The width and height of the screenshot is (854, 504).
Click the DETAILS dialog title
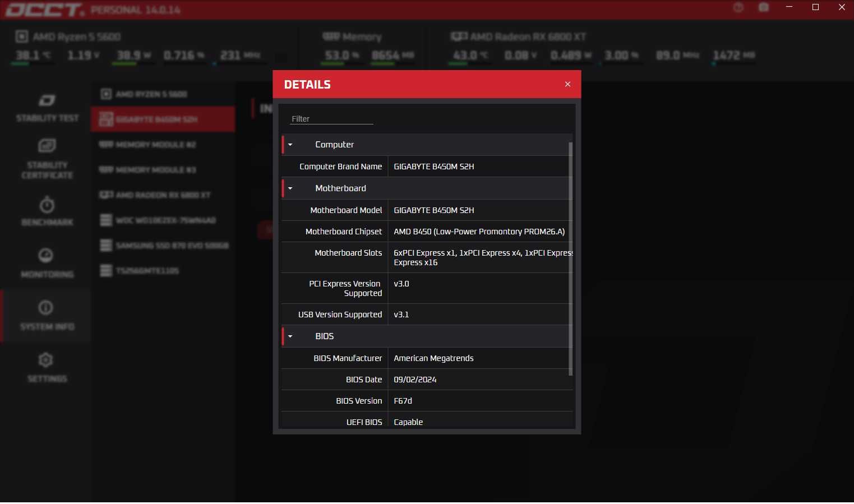point(307,85)
